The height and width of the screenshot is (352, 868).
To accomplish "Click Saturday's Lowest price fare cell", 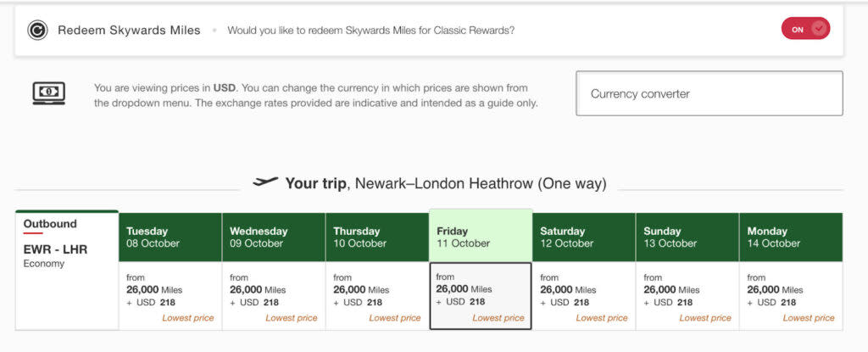I will pos(584,296).
